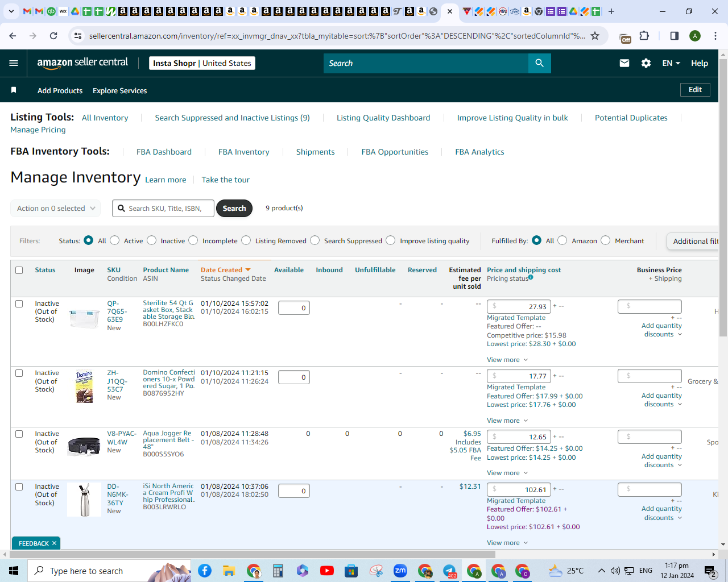View site information icon in address bar
Viewport: 728px width, 582px height.
tap(78, 36)
